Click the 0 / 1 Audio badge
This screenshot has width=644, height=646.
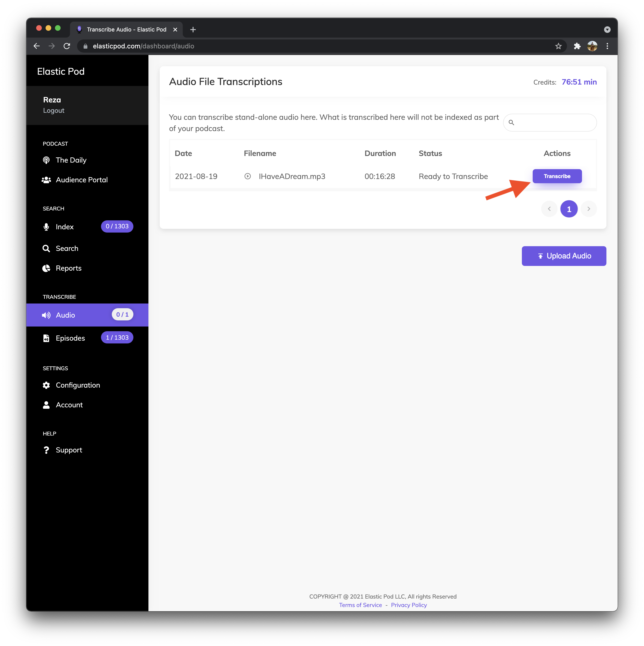tap(122, 315)
